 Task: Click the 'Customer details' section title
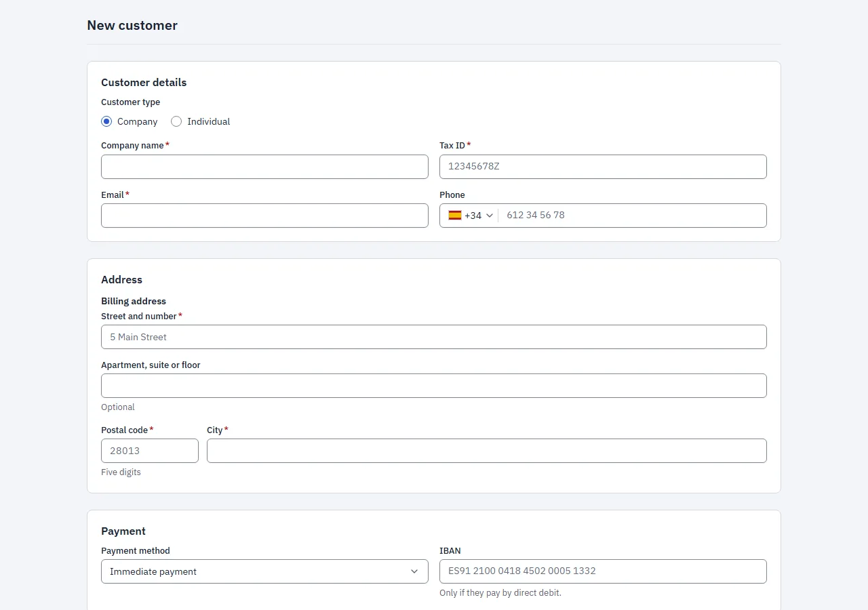point(144,83)
